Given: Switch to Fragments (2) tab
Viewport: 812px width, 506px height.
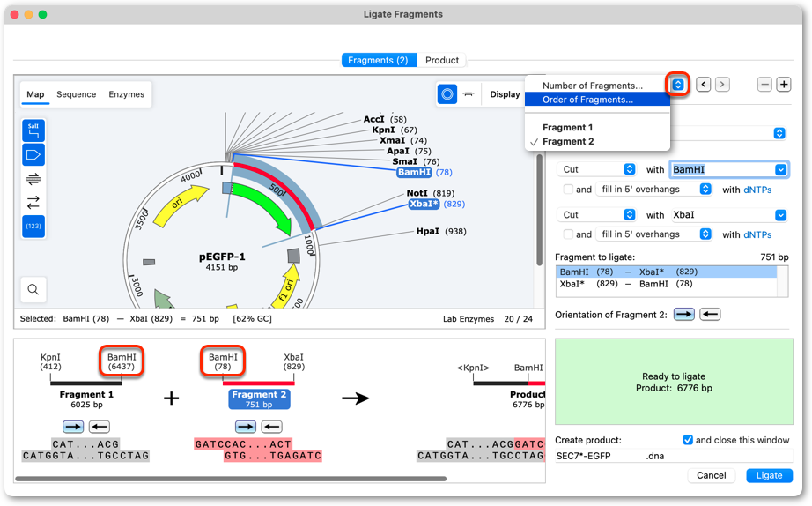Looking at the screenshot, I should pyautogui.click(x=378, y=60).
